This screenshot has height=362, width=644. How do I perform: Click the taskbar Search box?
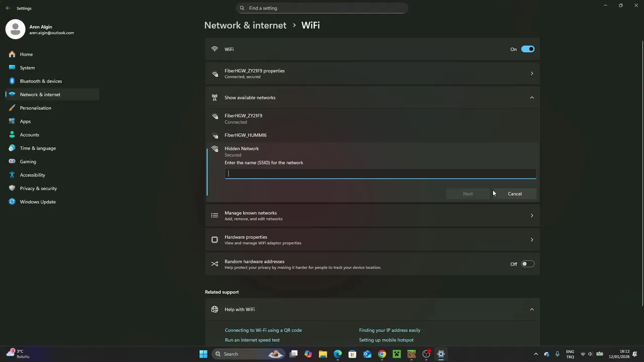tap(249, 354)
